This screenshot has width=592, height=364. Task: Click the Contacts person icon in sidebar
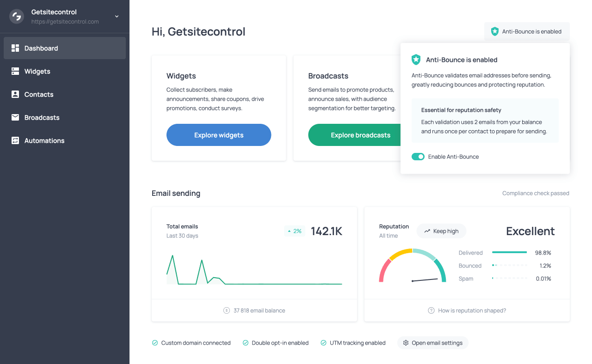tap(15, 94)
